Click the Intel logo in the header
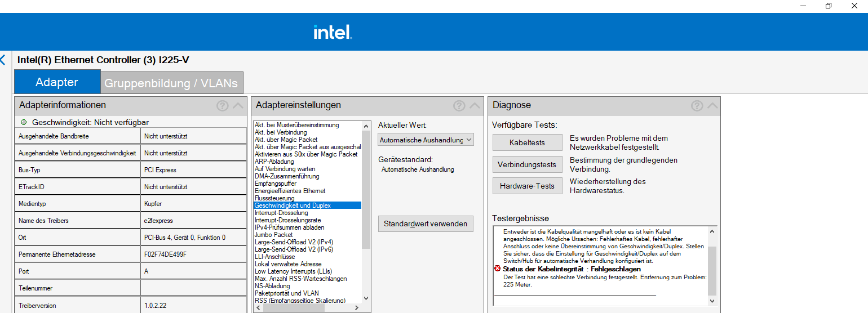Screen dimensions: 868x313 (x=333, y=32)
